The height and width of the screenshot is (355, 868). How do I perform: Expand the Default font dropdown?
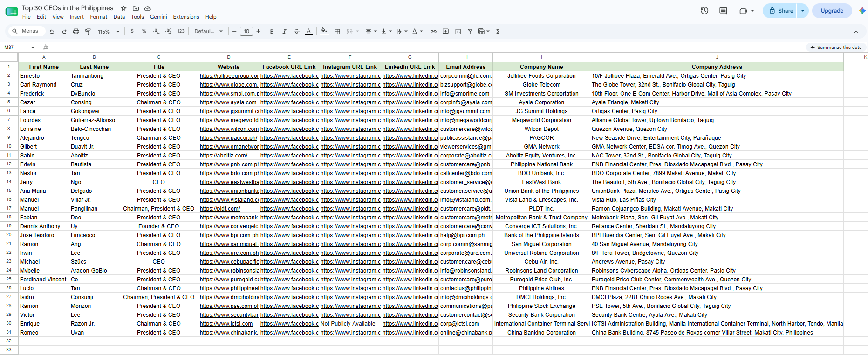(x=209, y=32)
